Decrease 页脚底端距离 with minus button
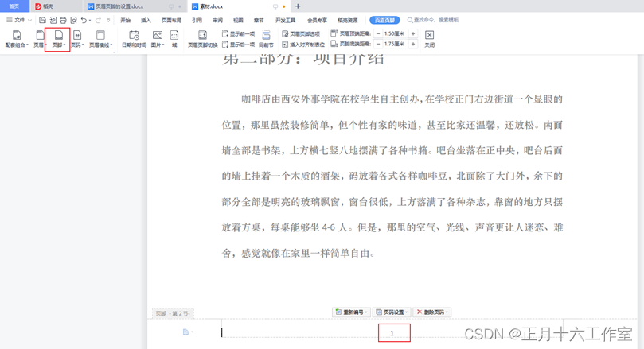This screenshot has width=644, height=349. pyautogui.click(x=378, y=44)
